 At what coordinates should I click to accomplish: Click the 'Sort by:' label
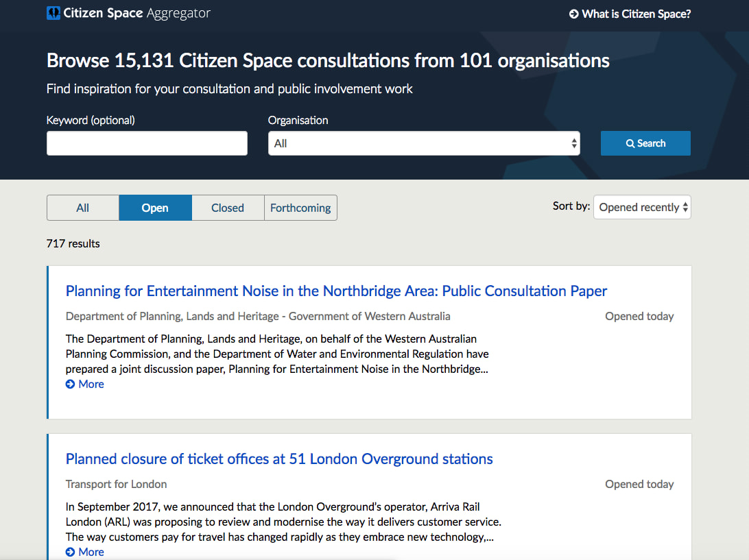[x=571, y=206]
